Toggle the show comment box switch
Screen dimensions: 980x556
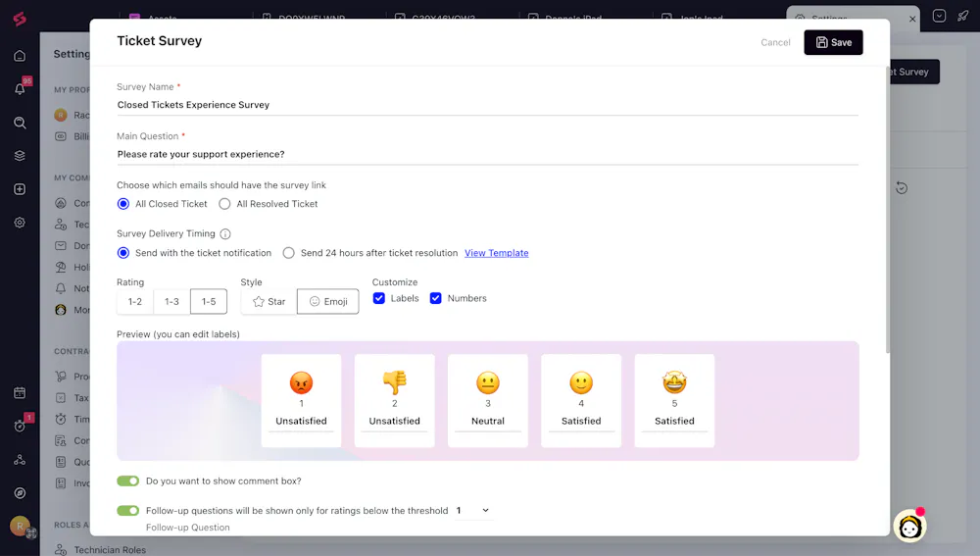tap(128, 480)
